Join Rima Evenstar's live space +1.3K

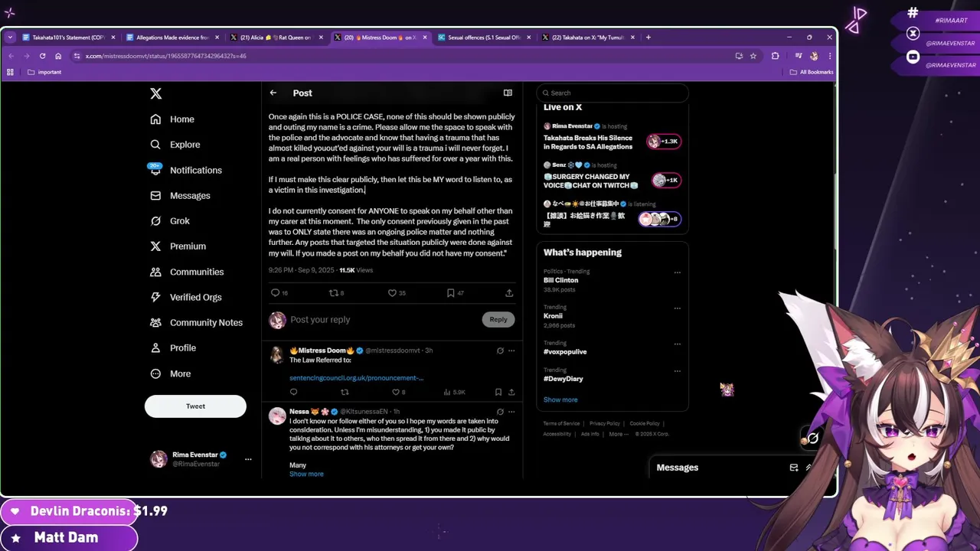point(664,142)
